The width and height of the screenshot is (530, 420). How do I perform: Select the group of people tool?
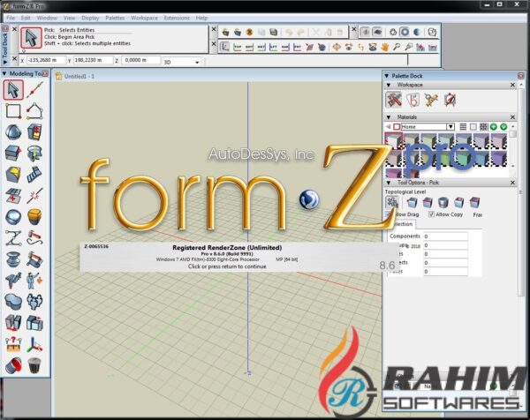click(34, 302)
